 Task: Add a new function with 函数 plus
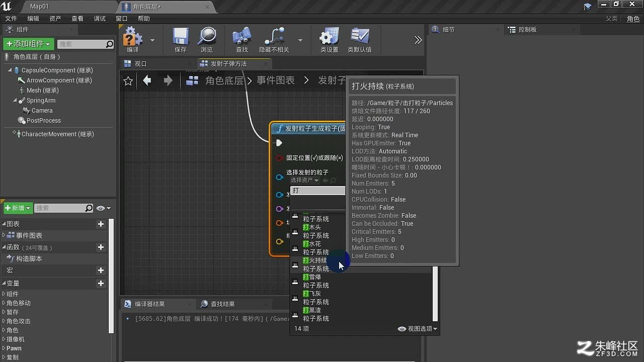(x=101, y=247)
